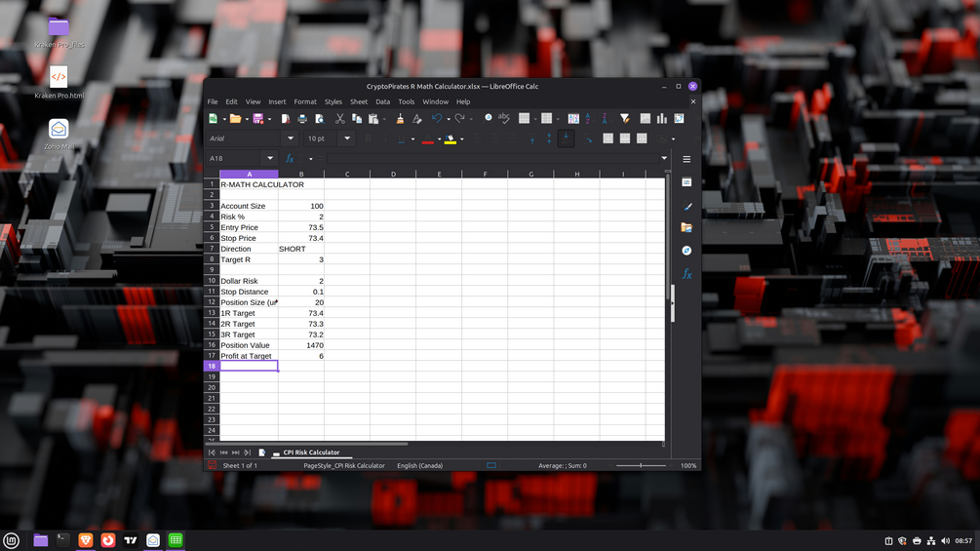
Task: Click the Insert Row icon
Action: (x=525, y=119)
